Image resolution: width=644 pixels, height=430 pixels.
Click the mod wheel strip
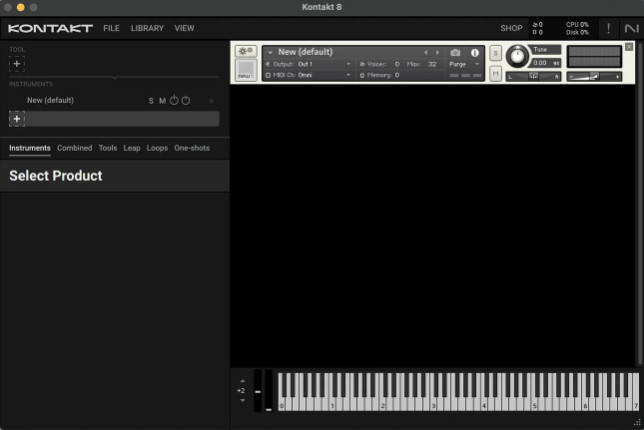pyautogui.click(x=269, y=390)
